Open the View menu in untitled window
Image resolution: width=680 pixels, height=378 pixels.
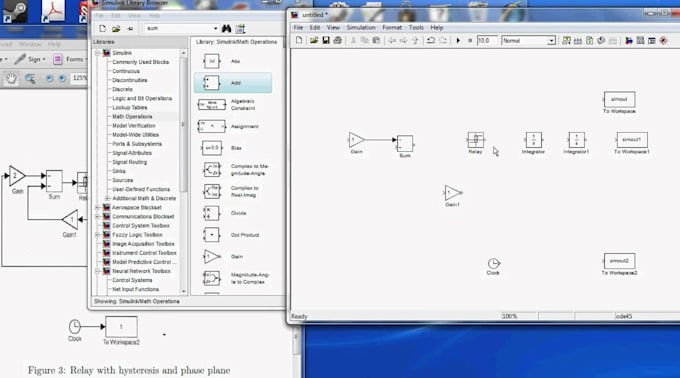(333, 27)
